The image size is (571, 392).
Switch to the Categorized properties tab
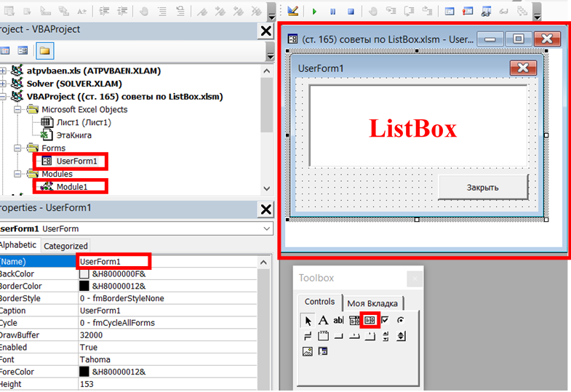pos(65,246)
